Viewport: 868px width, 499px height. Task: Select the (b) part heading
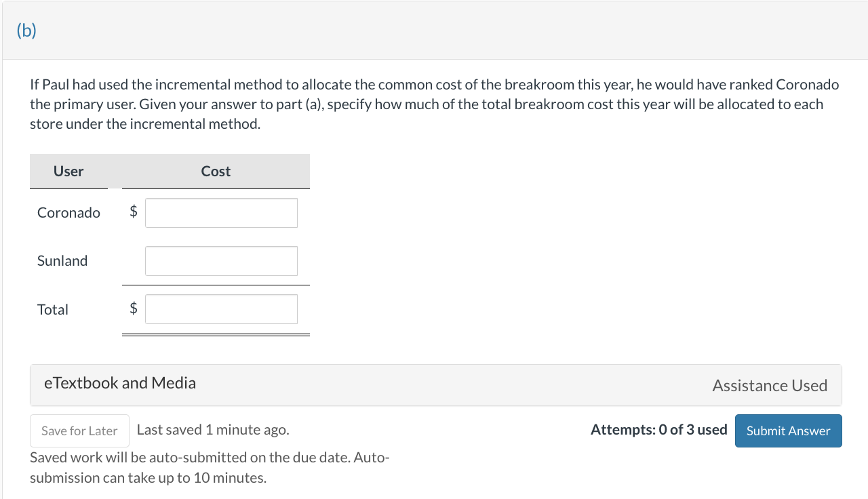(x=26, y=31)
